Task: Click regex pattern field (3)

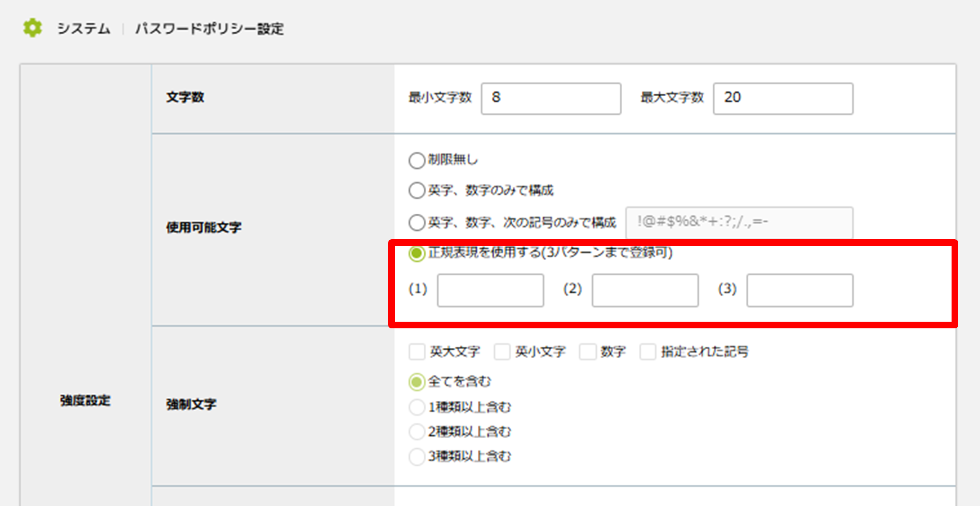Action: 800,290
